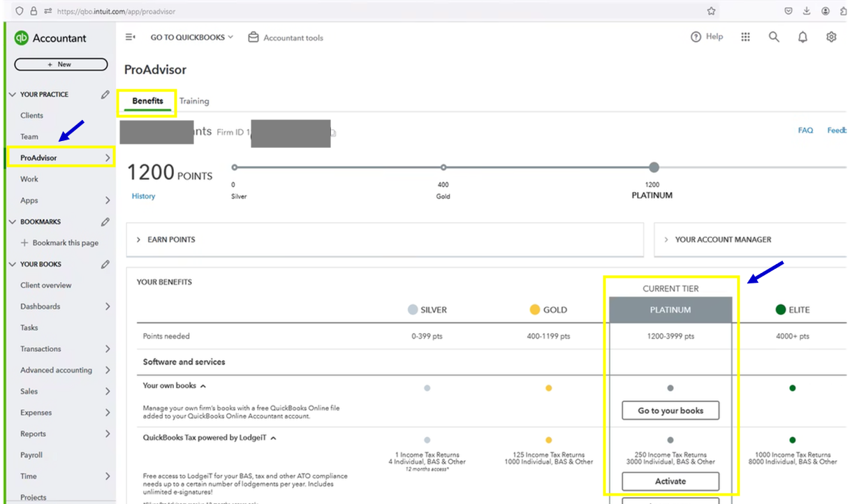Open the settings gear icon
The width and height of the screenshot is (852, 504).
(831, 37)
